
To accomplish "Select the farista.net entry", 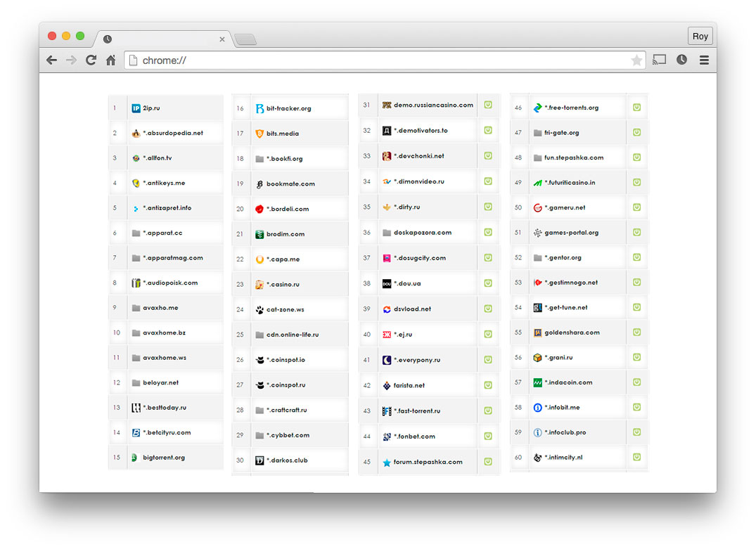I will pyautogui.click(x=429, y=386).
